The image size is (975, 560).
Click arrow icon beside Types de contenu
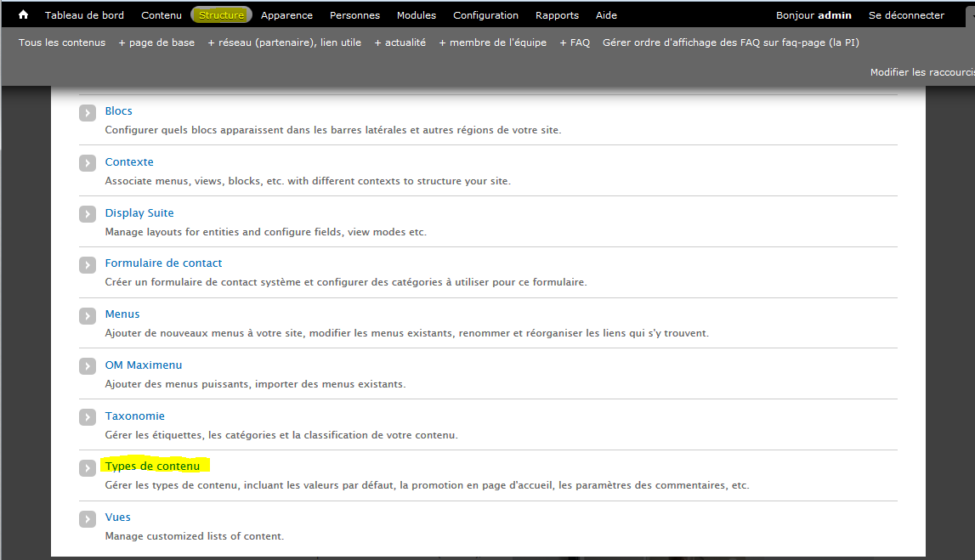[x=88, y=468]
